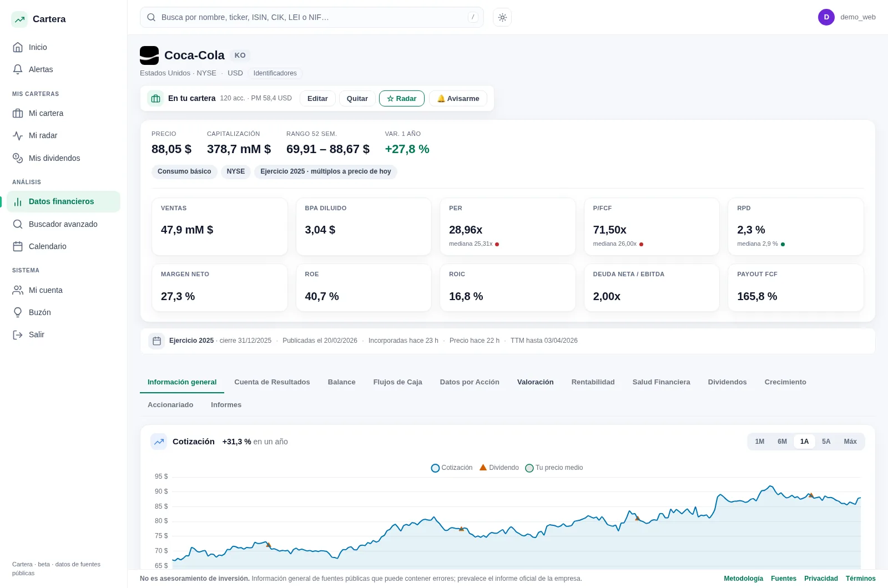
Task: Toggle Tu precio medio legend entry
Action: point(554,468)
